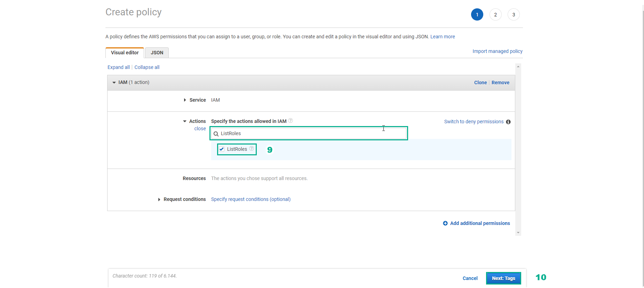Click Next: Tags button
Screen dimensions: 644x288
click(503, 278)
